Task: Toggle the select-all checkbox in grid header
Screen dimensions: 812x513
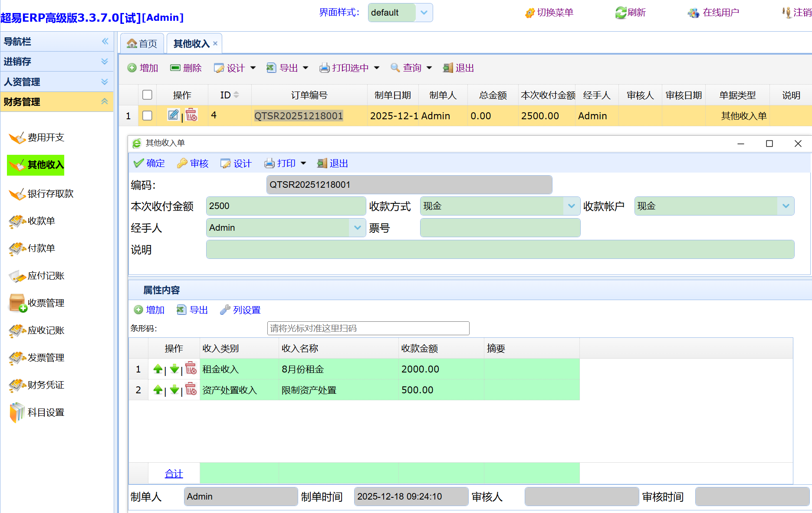Action: [x=148, y=95]
